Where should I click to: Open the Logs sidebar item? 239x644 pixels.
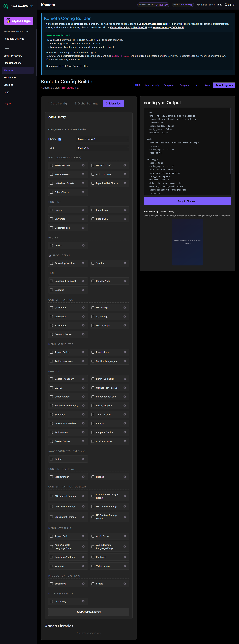(6, 92)
